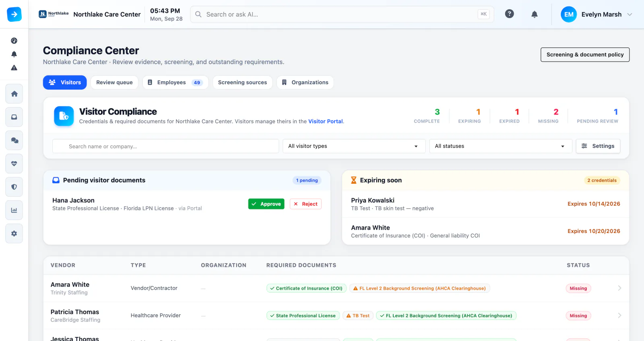Image resolution: width=644 pixels, height=341 pixels.
Task: Click the Search name or company field
Action: [x=165, y=146]
